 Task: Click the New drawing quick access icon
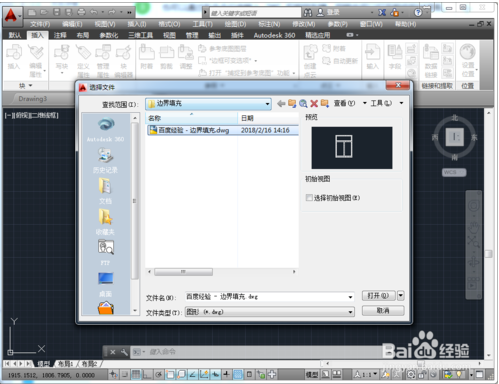32,13
